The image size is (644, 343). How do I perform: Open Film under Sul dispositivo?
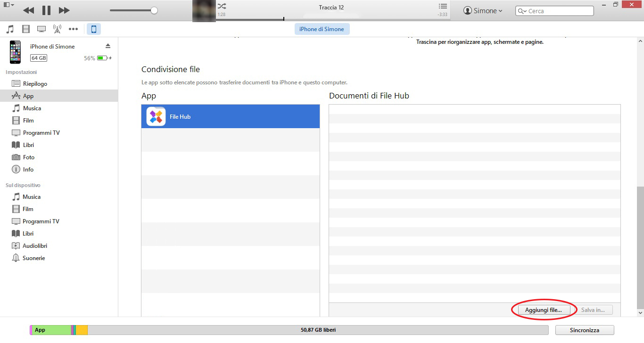pyautogui.click(x=59, y=209)
